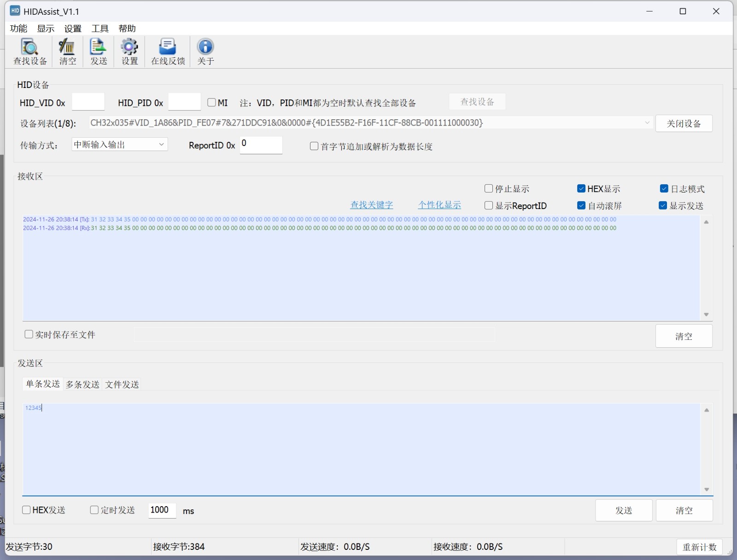Uncheck HEX显示 checkbox
This screenshot has height=560, width=737.
tap(581, 188)
